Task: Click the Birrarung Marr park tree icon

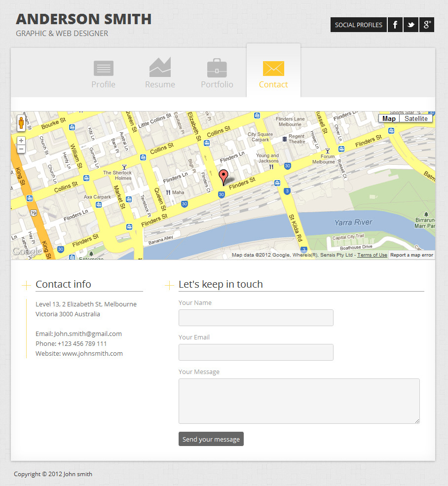Action: (426, 214)
